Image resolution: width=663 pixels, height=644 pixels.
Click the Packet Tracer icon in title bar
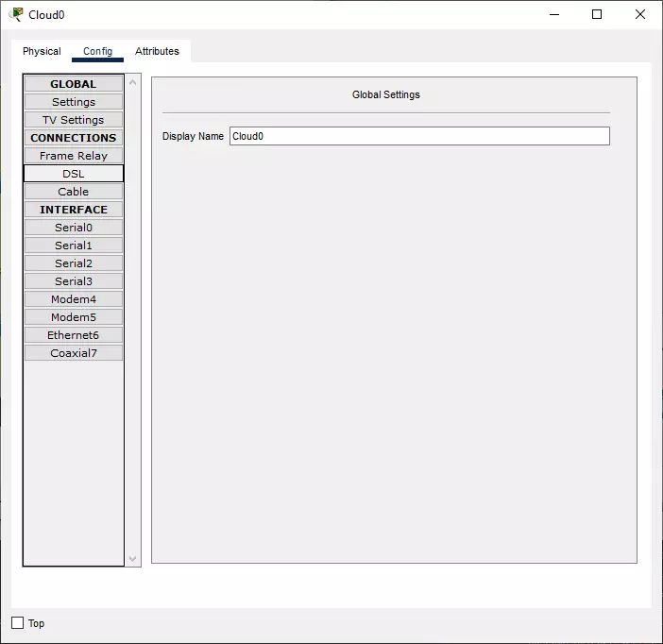(16, 14)
